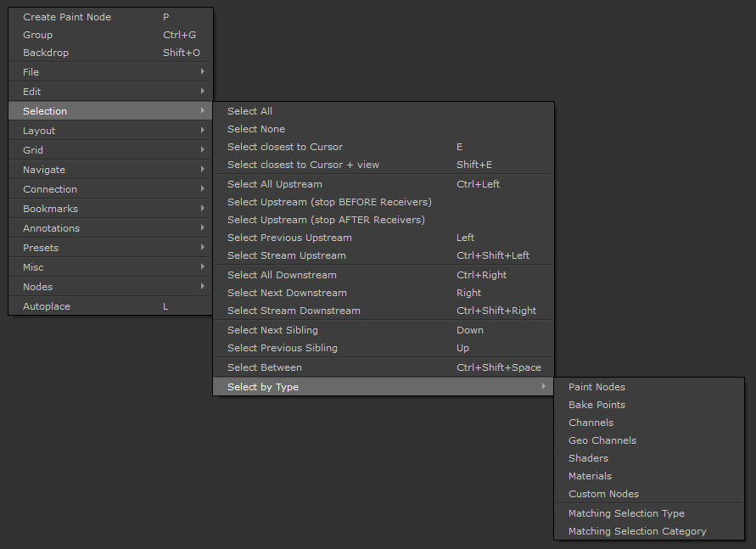
Task: Select Backdrop menu option
Action: (46, 53)
